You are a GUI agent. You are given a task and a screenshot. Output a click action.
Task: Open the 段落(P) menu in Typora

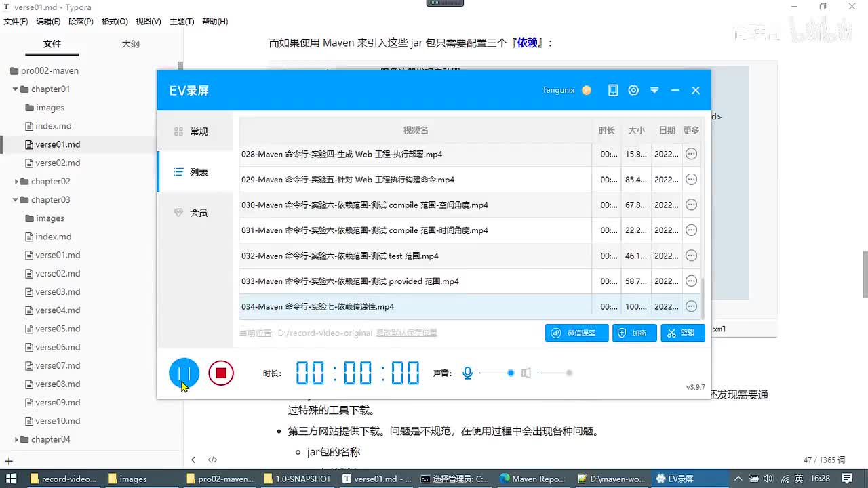coord(81,21)
